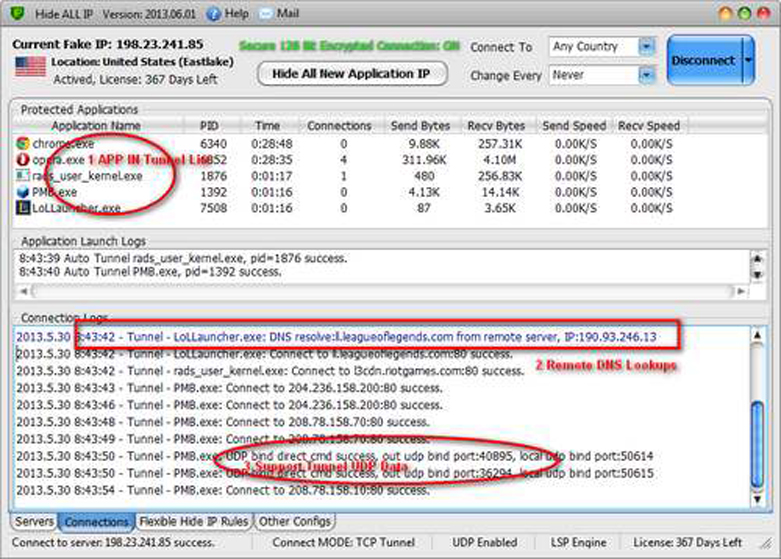Click the Application Launch Logs scroll down arrow
The width and height of the screenshot is (781, 559).
pos(758,274)
